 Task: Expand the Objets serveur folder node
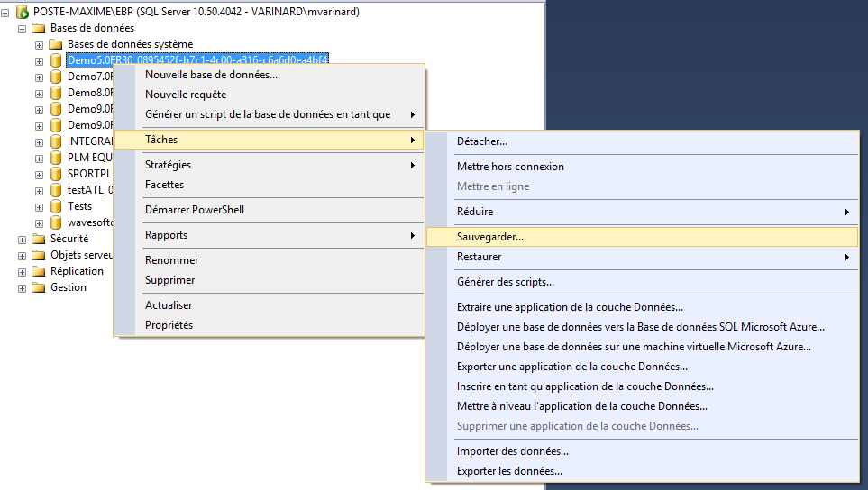(23, 256)
